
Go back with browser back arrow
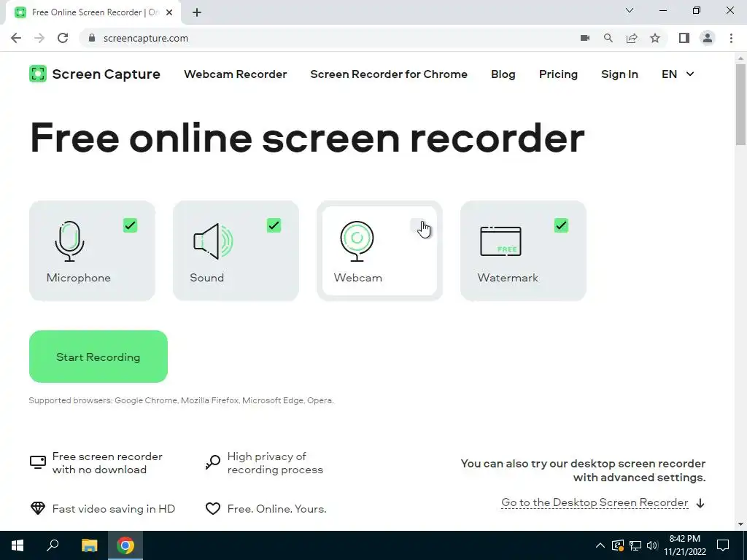pyautogui.click(x=16, y=38)
